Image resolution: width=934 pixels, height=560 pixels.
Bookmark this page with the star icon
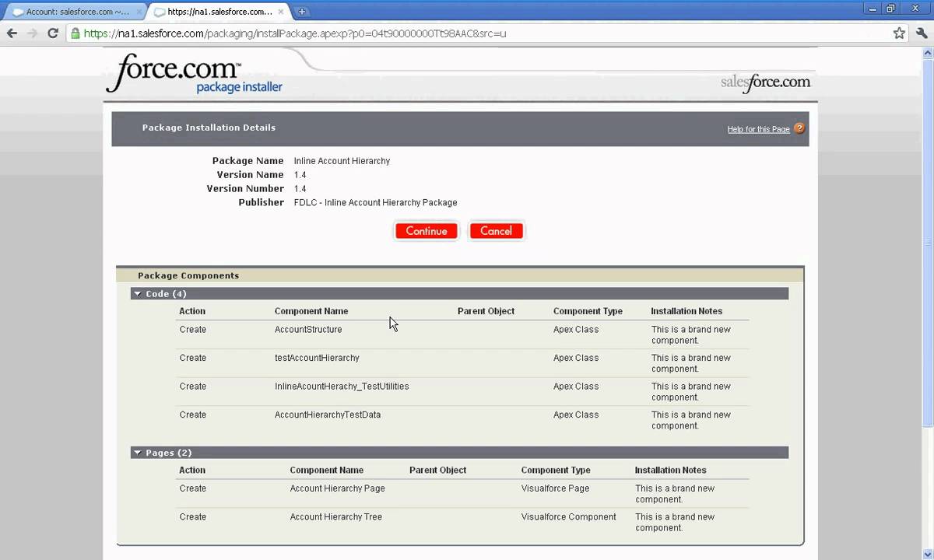click(x=899, y=33)
